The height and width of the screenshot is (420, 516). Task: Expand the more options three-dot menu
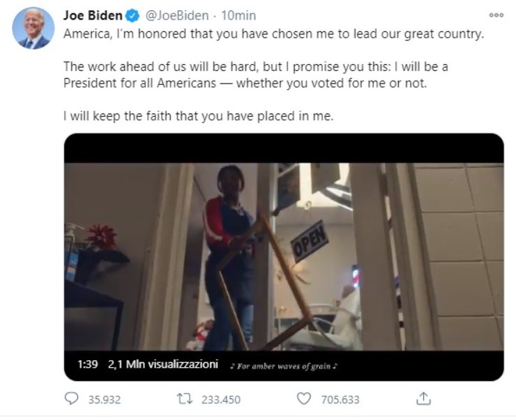(496, 15)
